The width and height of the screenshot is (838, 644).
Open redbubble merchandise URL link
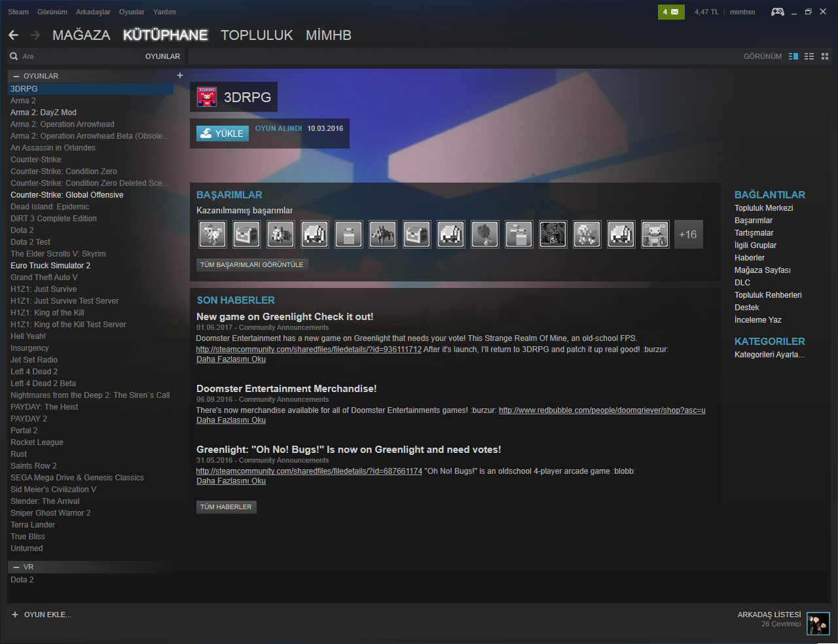tap(602, 410)
